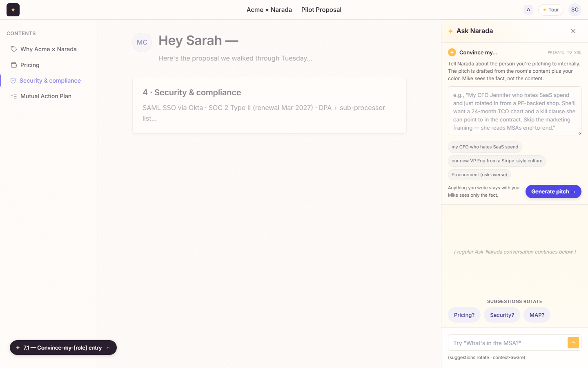
Task: Click the A badge in the top bar
Action: point(528,10)
